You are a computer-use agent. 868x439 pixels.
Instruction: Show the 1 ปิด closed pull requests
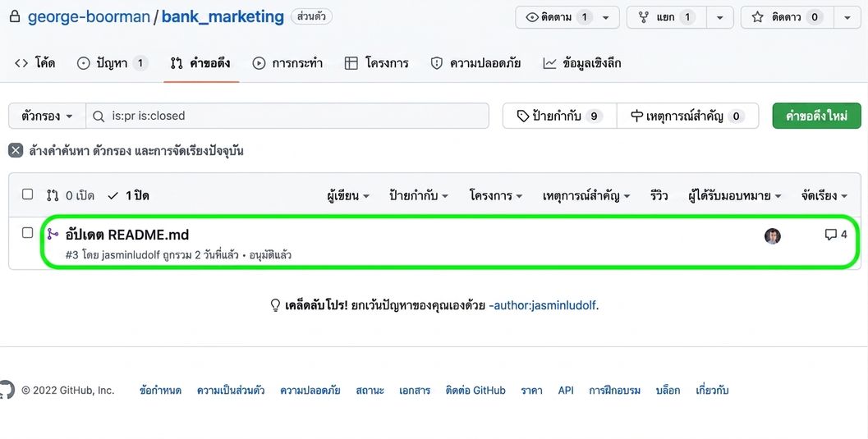(128, 195)
